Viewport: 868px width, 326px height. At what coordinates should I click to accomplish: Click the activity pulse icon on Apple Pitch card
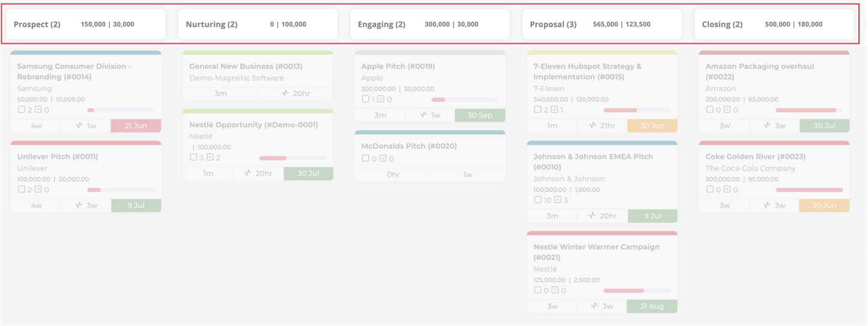pos(422,115)
